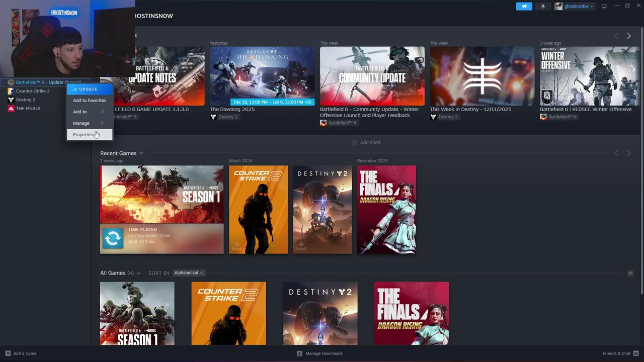Collapse All Games with the up-arrow icon

click(x=630, y=273)
